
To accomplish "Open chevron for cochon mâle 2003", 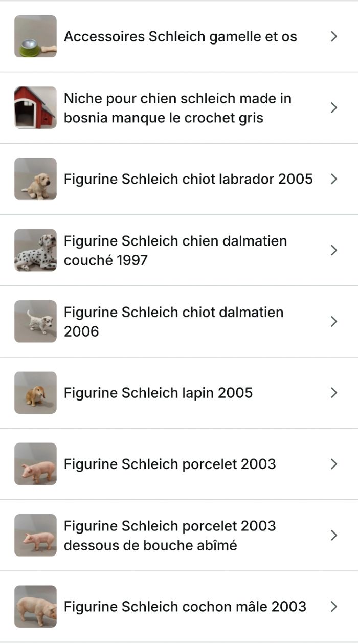I will 334,606.
